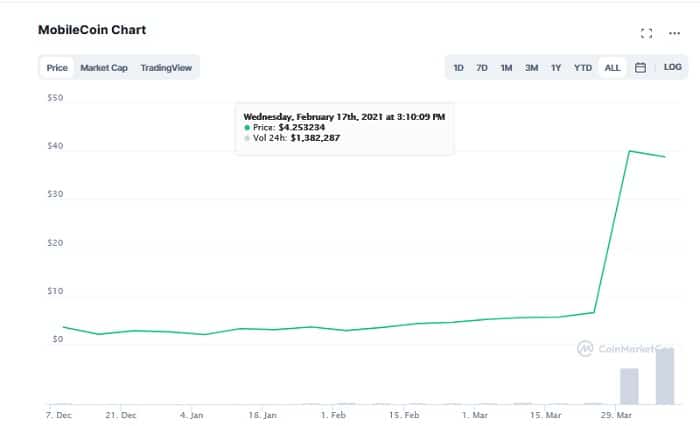Viewport: 700px width, 426px height.
Task: Select the 1D time range
Action: (x=458, y=68)
